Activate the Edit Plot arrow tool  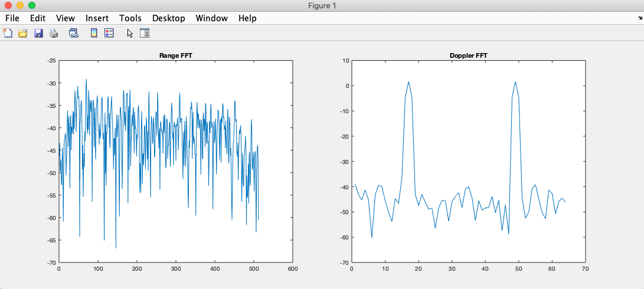pos(130,33)
